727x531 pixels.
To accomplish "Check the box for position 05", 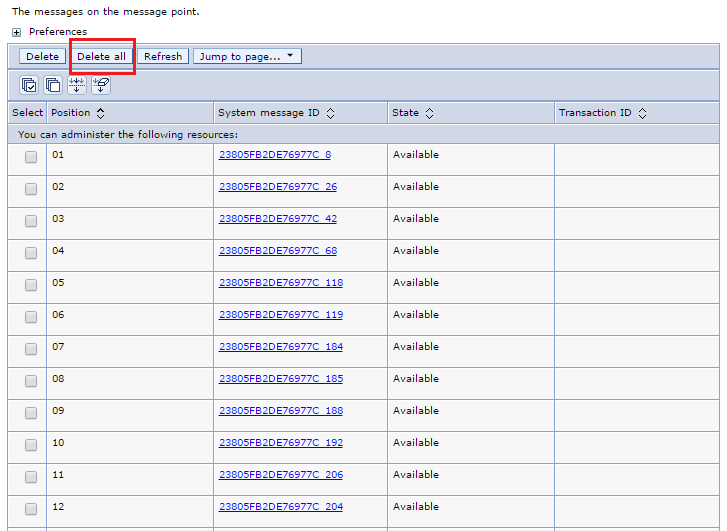I will (x=31, y=285).
